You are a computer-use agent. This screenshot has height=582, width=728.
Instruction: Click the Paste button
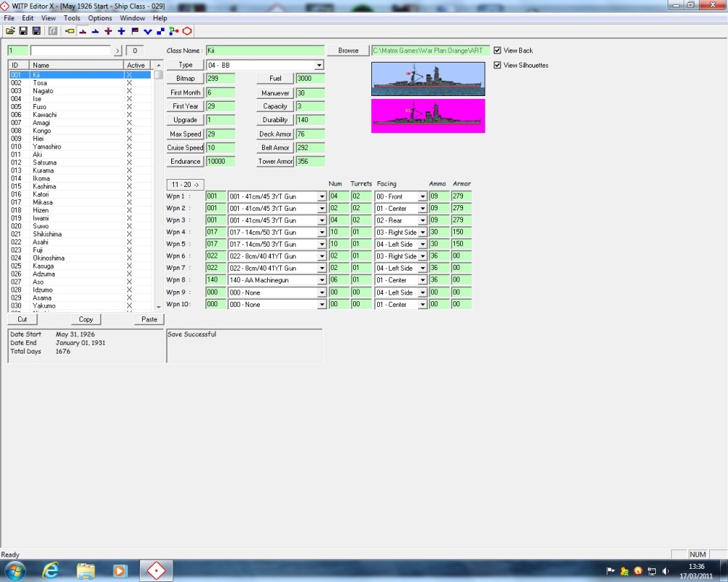pyautogui.click(x=149, y=319)
